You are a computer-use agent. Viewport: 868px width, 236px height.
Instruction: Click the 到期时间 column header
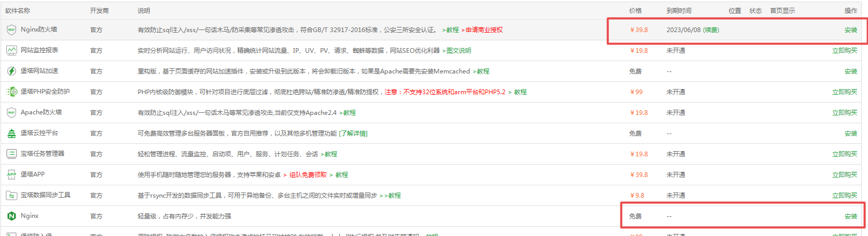click(679, 11)
